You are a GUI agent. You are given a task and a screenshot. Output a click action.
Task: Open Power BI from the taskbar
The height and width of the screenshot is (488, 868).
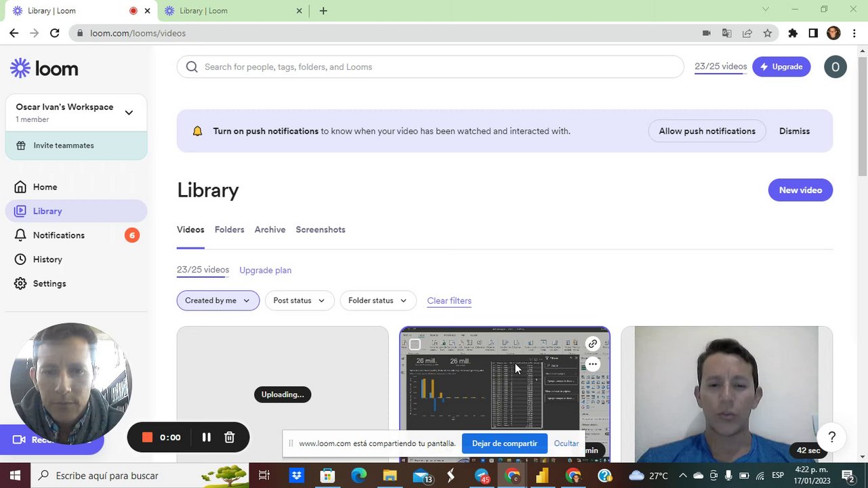[541, 475]
